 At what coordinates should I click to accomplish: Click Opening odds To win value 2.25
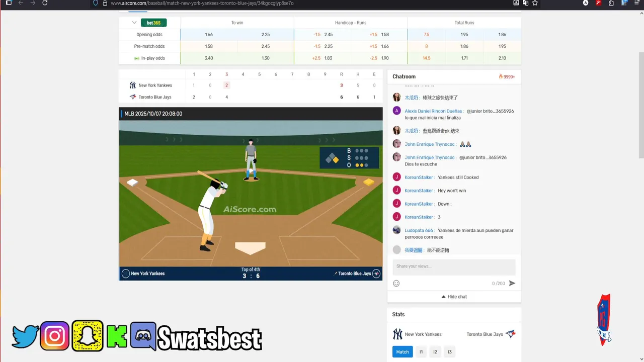pyautogui.click(x=266, y=35)
